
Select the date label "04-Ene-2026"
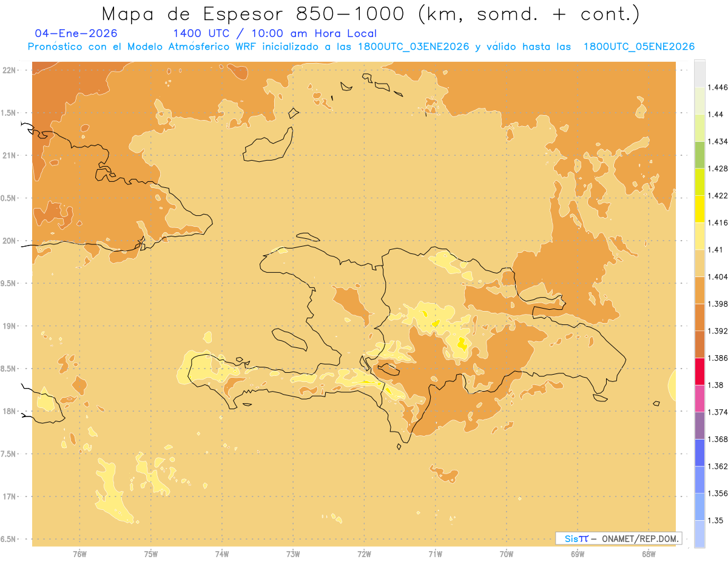click(x=76, y=34)
